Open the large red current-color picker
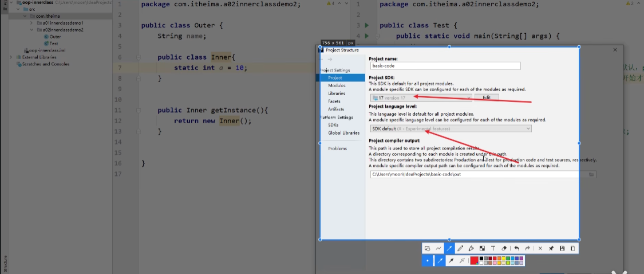The image size is (644, 274). click(475, 260)
